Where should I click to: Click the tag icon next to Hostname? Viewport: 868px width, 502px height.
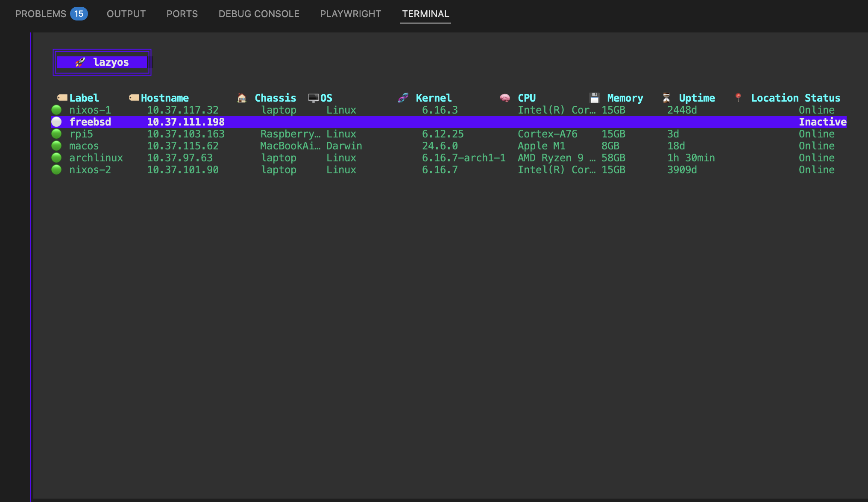click(x=134, y=98)
